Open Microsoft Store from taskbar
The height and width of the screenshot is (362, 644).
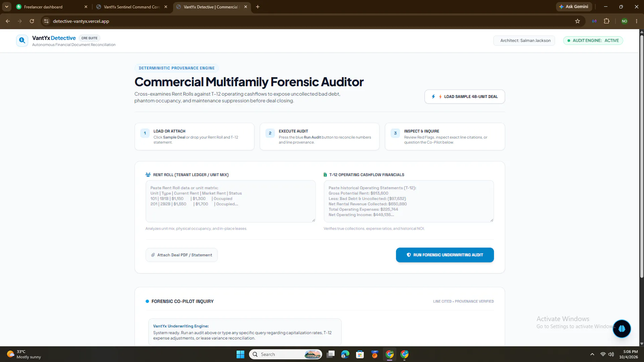click(360, 354)
